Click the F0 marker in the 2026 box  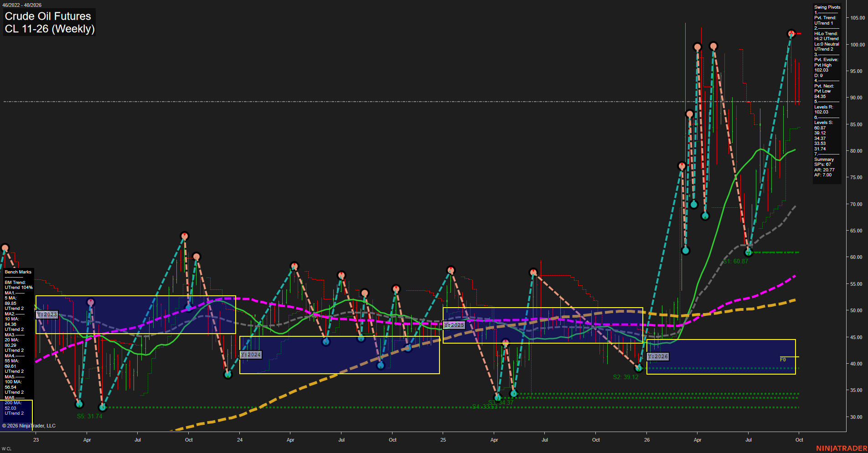pyautogui.click(x=783, y=360)
